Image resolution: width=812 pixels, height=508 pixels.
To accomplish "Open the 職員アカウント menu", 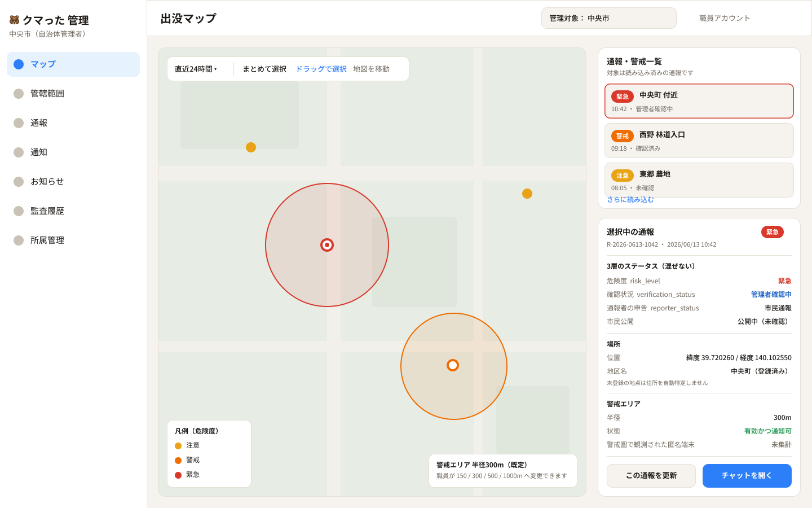I will point(725,18).
